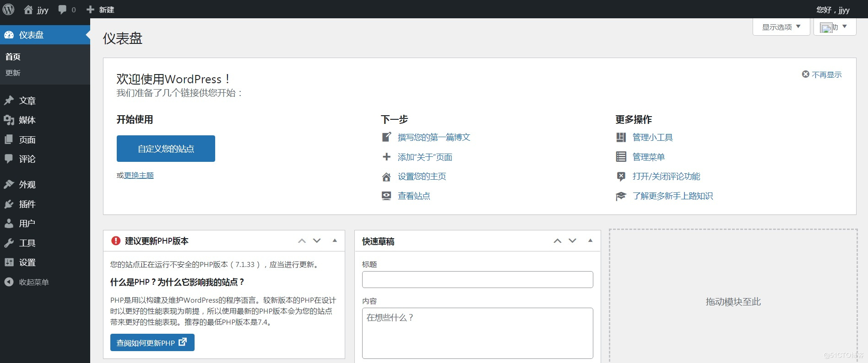
Task: Collapse the 快速草稿 panel
Action: pyautogui.click(x=590, y=240)
